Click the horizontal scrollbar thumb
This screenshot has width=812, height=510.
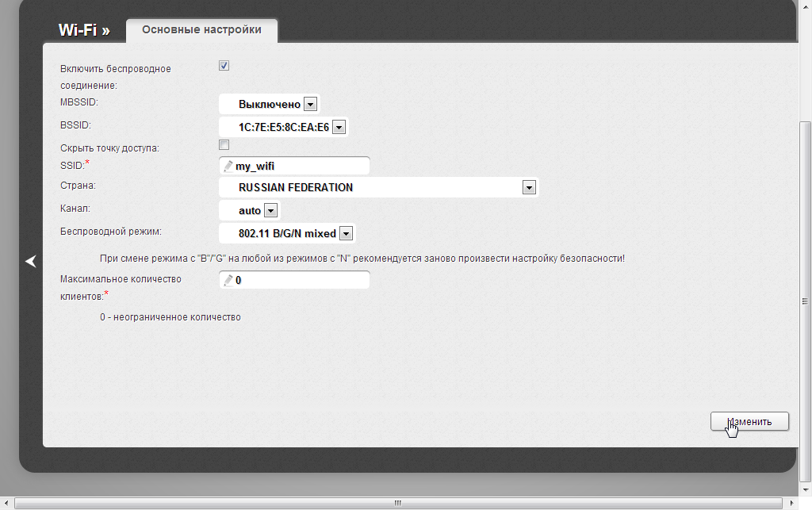(398, 503)
